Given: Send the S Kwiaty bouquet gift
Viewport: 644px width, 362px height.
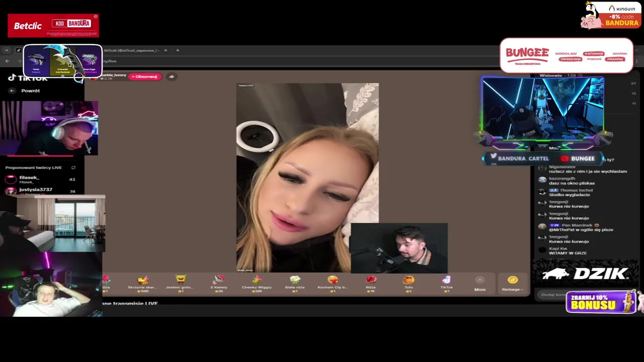Looking at the screenshot, I should pyautogui.click(x=218, y=283).
